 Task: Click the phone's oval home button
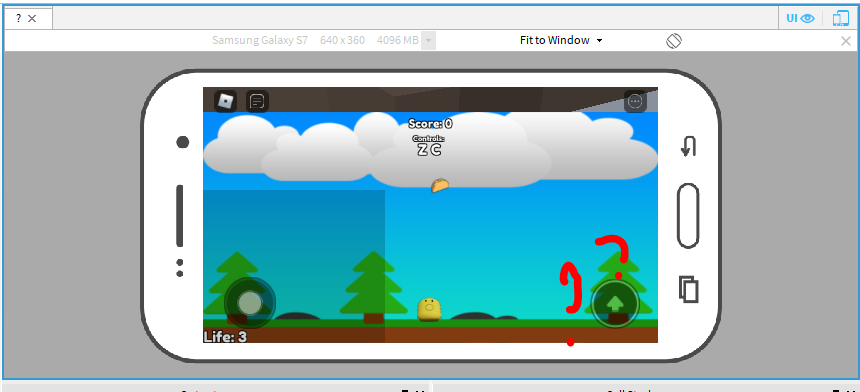688,216
